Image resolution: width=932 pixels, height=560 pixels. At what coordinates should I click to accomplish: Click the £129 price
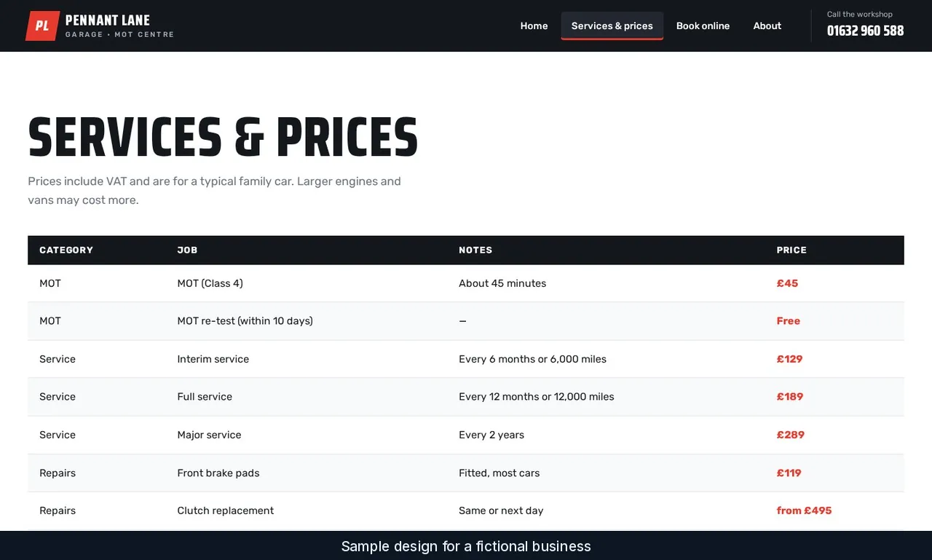click(789, 359)
